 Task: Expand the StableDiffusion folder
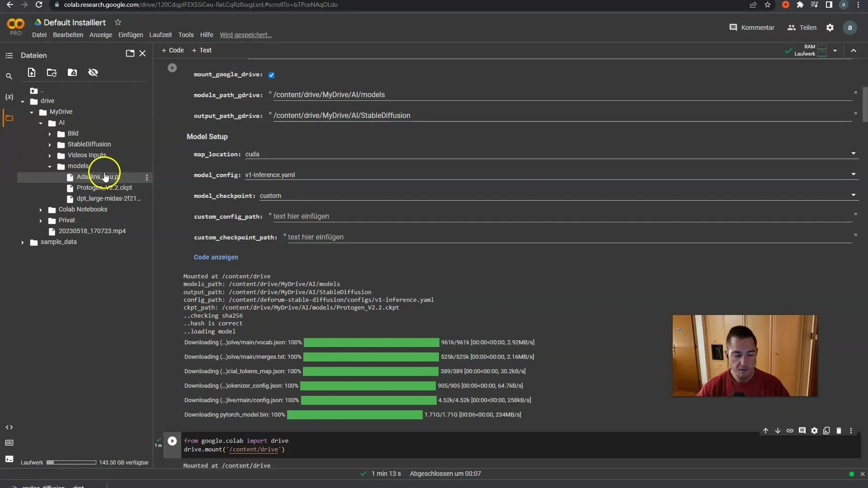pos(50,144)
